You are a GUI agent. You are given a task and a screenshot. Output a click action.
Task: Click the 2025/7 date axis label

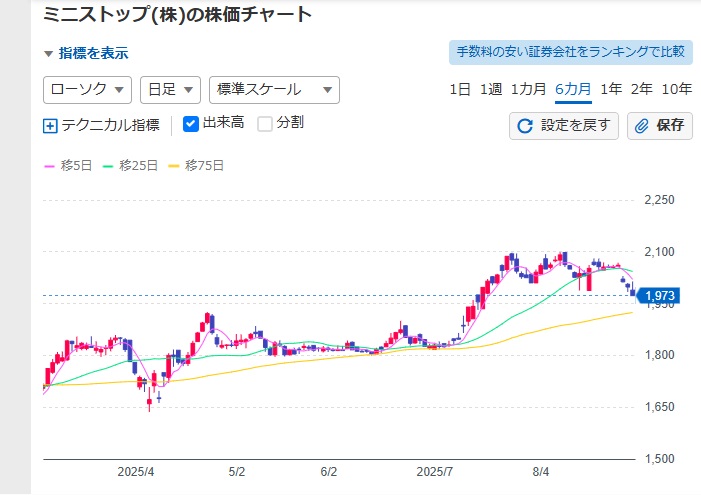[x=435, y=472]
